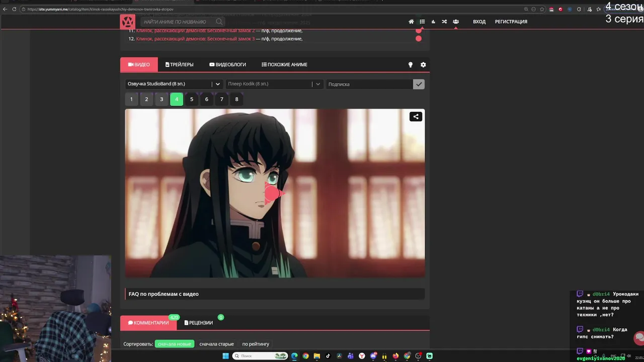Viewport: 644px width, 362px height.
Task: Open Microsoft Teams from the taskbar
Action: pyautogui.click(x=351, y=356)
